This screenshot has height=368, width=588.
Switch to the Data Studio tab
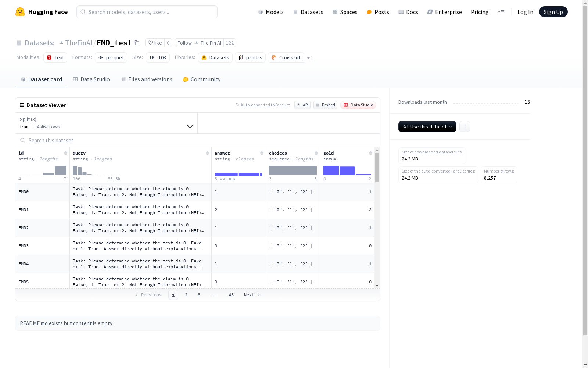point(91,79)
